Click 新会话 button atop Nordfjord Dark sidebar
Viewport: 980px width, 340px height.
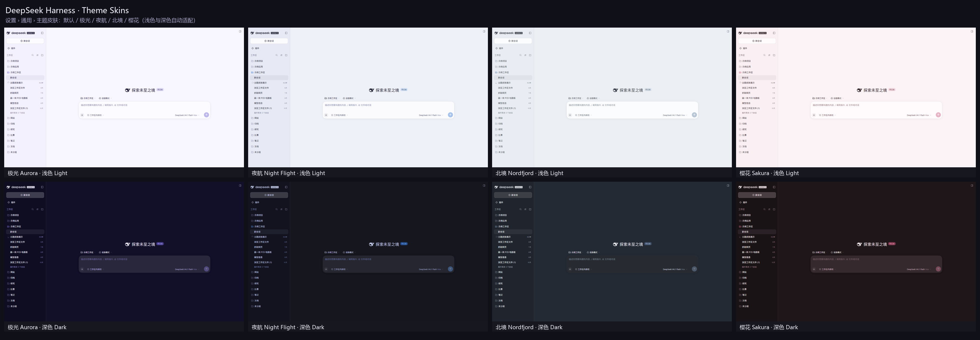point(513,195)
